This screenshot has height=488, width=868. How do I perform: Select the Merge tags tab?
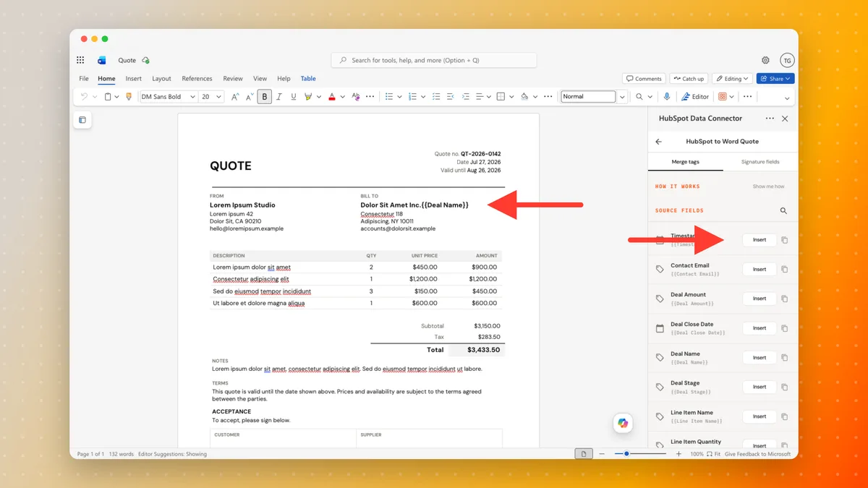(x=685, y=162)
